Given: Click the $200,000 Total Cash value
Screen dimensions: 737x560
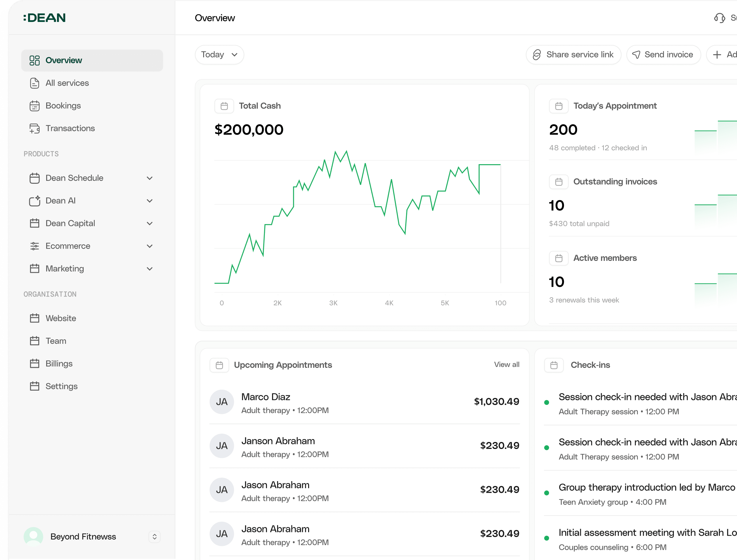Looking at the screenshot, I should pyautogui.click(x=249, y=130).
